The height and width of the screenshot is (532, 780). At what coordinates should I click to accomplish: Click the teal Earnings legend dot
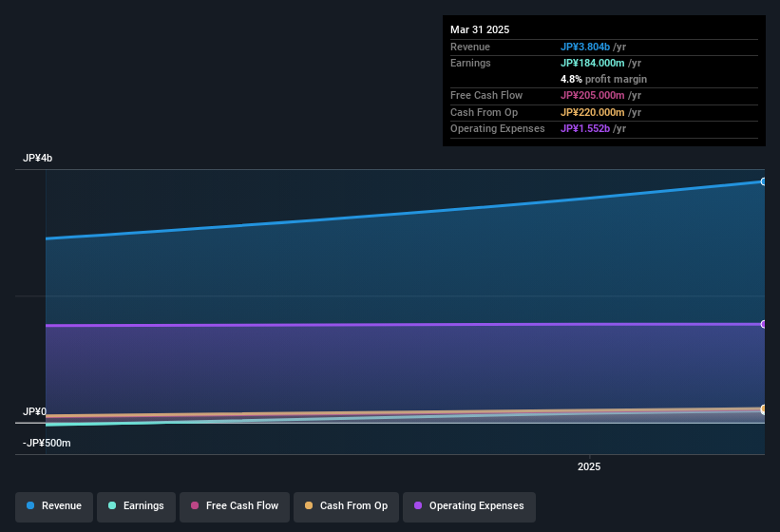[112, 505]
